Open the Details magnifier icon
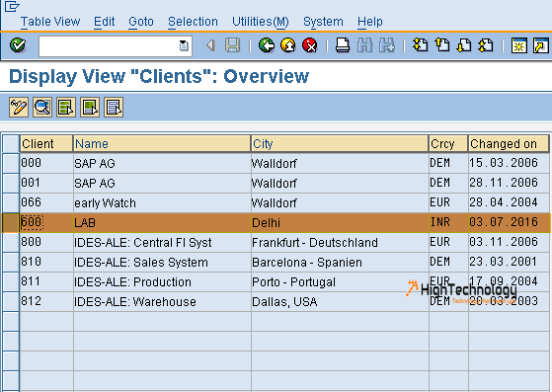552x392 pixels. pyautogui.click(x=42, y=107)
